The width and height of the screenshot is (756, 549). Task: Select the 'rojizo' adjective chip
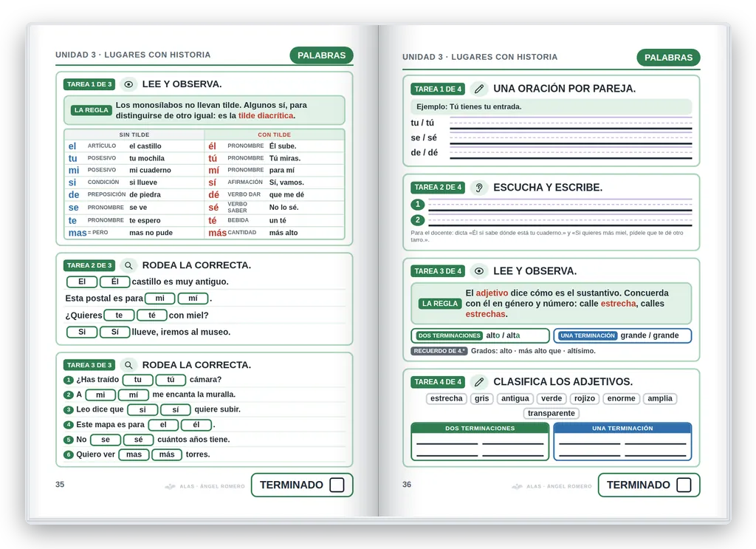(x=585, y=398)
